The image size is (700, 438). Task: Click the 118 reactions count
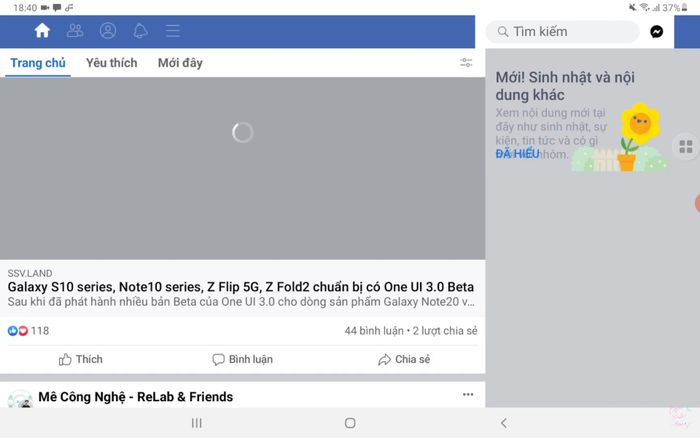tap(40, 331)
